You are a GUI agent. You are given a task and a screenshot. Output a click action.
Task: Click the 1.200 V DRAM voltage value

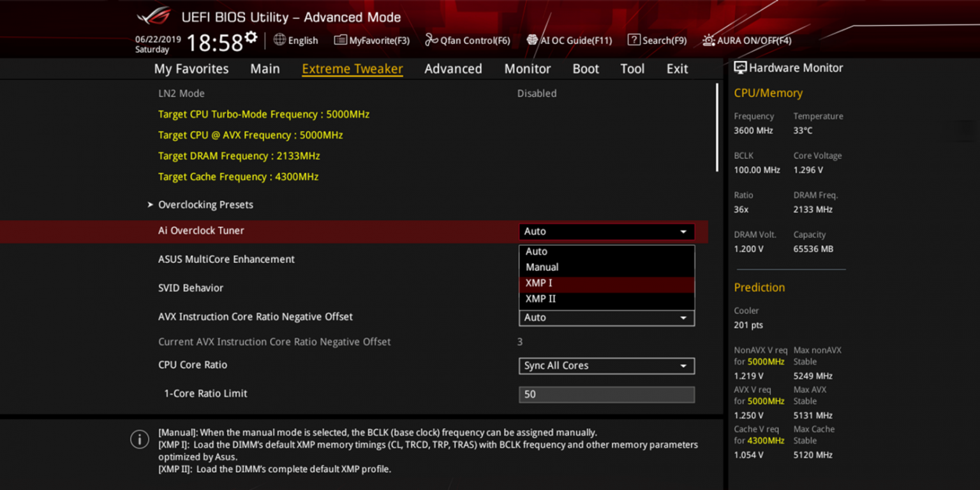click(x=748, y=249)
